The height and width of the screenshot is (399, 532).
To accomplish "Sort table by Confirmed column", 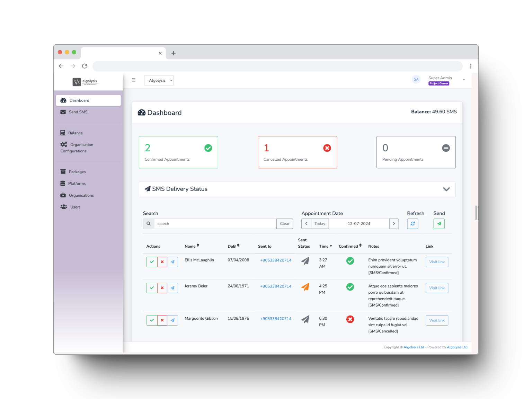I will 350,246.
